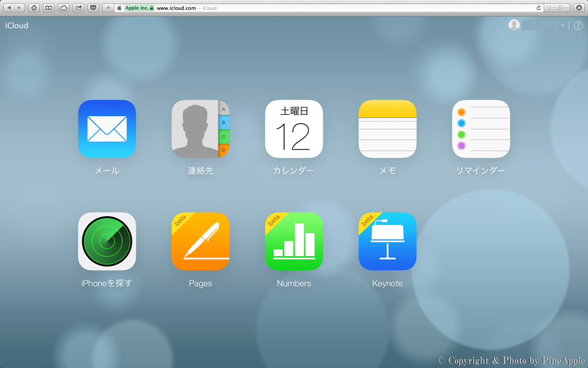Go back using Safari's back arrow
Screen dimensions: 588x368
(9, 8)
